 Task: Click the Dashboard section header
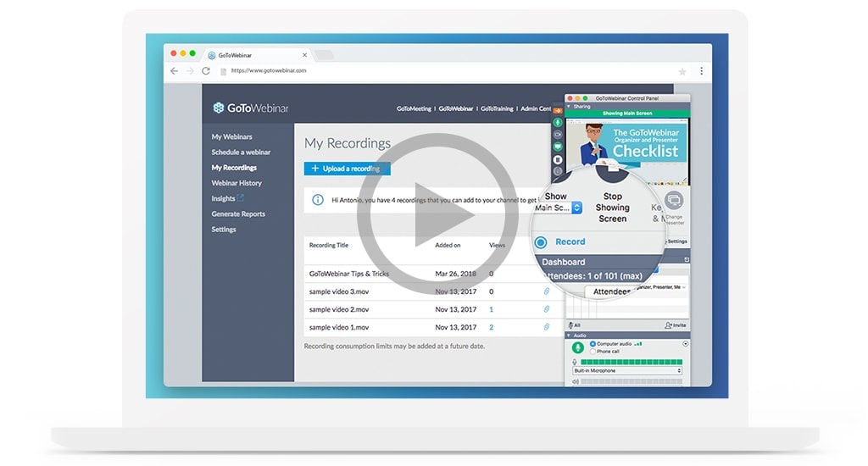(x=564, y=262)
